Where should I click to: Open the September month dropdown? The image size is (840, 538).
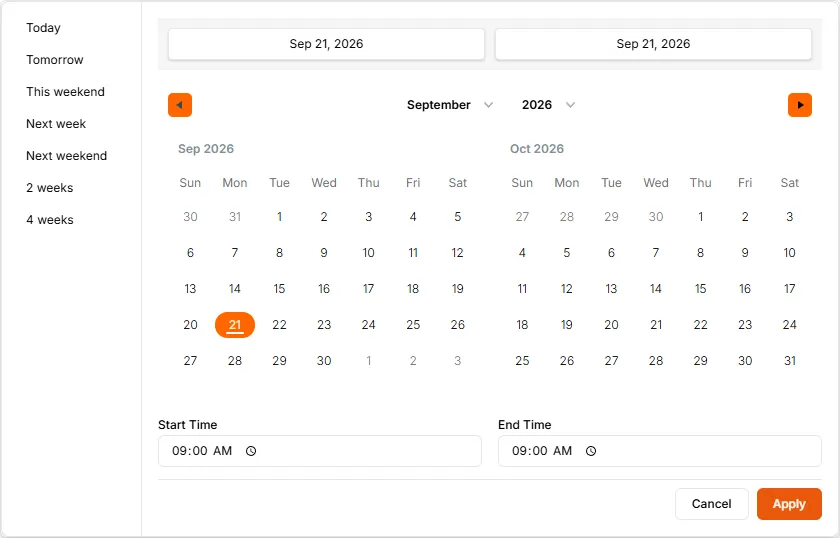click(x=449, y=105)
